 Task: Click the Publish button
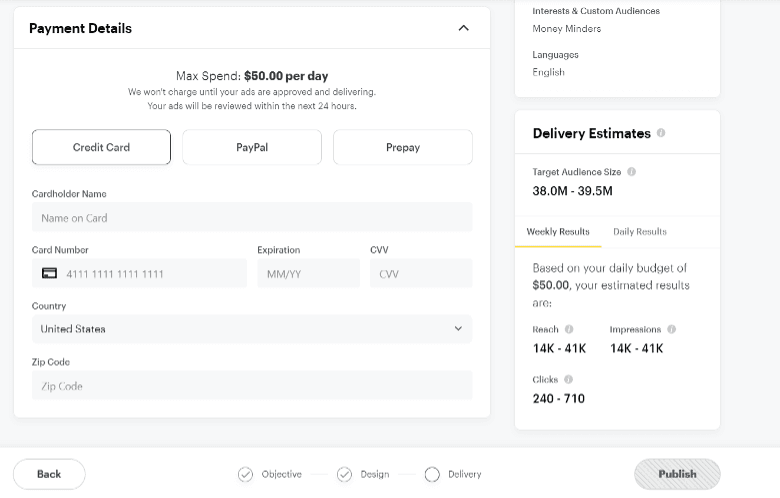click(x=677, y=474)
